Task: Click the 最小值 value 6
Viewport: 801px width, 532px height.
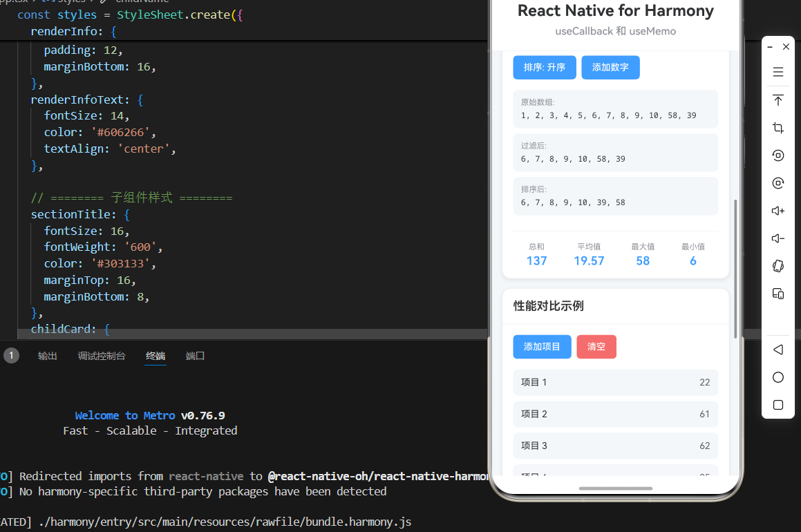Action: click(692, 261)
